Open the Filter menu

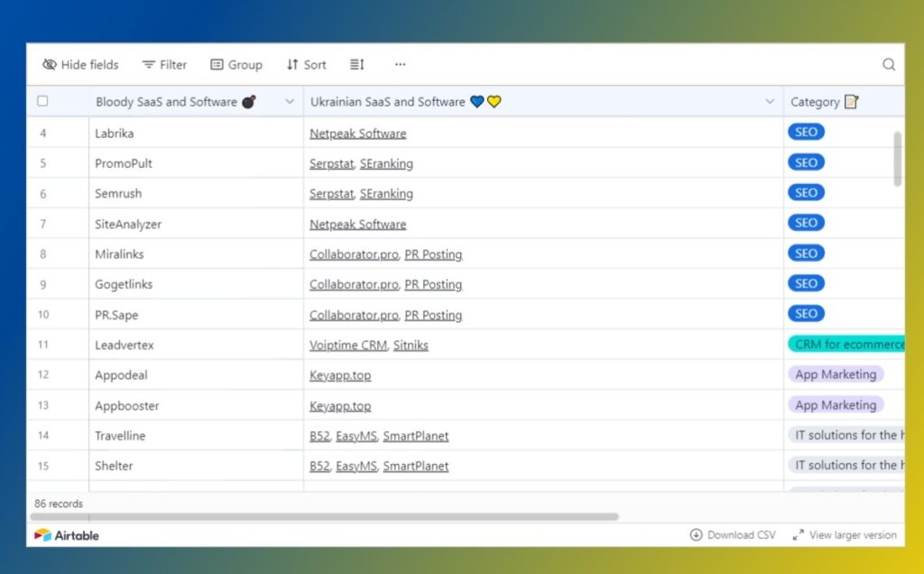164,65
